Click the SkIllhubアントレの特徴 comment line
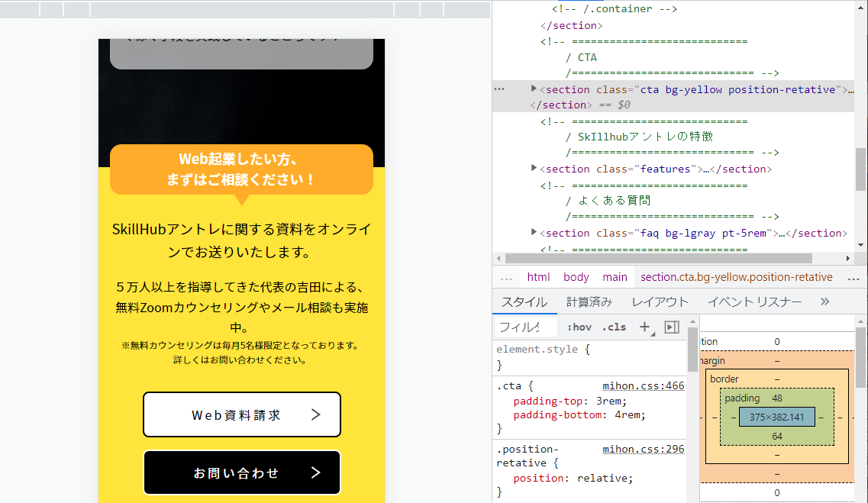 click(x=640, y=137)
